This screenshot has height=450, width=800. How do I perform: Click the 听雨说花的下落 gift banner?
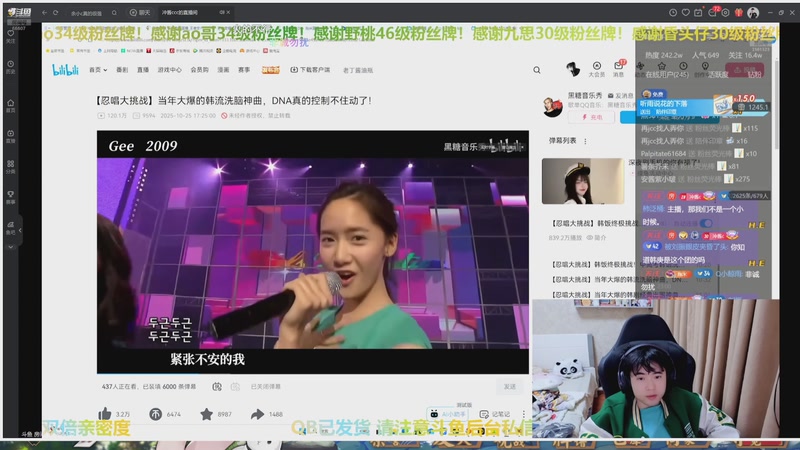pos(703,105)
